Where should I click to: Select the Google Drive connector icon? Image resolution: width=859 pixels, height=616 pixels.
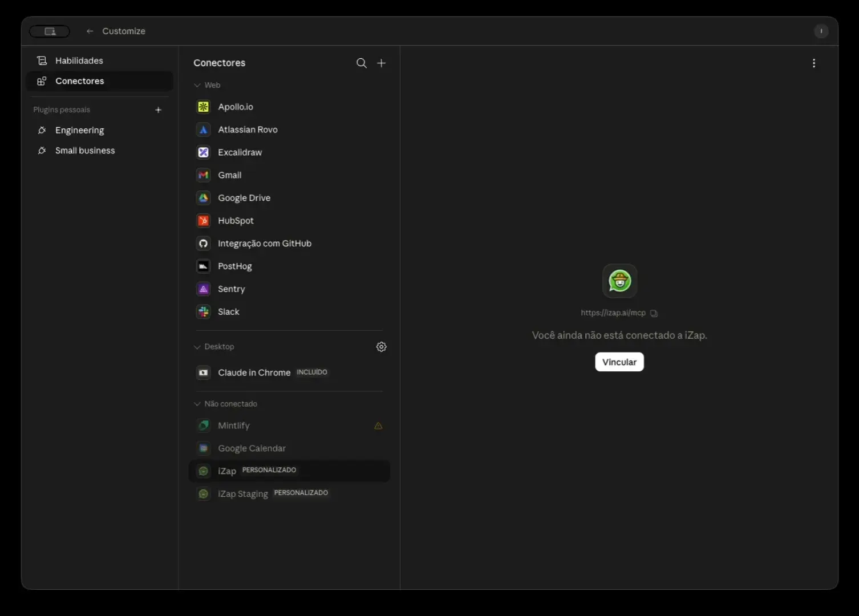click(204, 198)
